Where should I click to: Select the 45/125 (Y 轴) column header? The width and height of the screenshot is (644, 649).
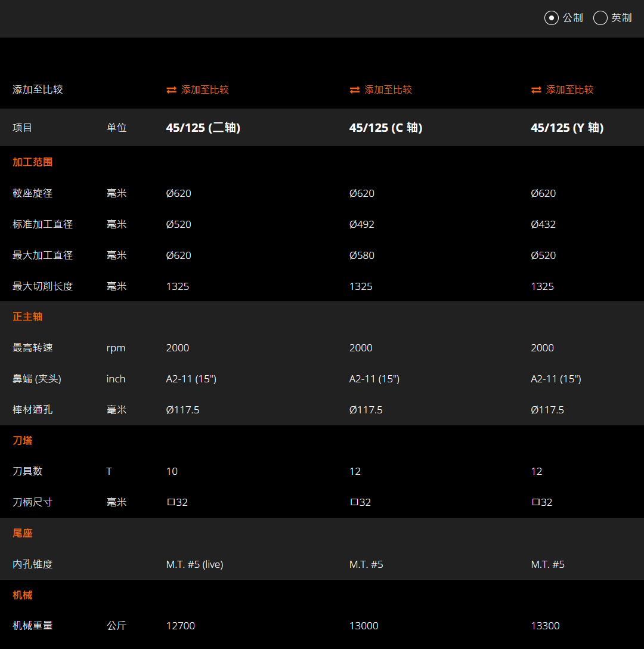(566, 128)
